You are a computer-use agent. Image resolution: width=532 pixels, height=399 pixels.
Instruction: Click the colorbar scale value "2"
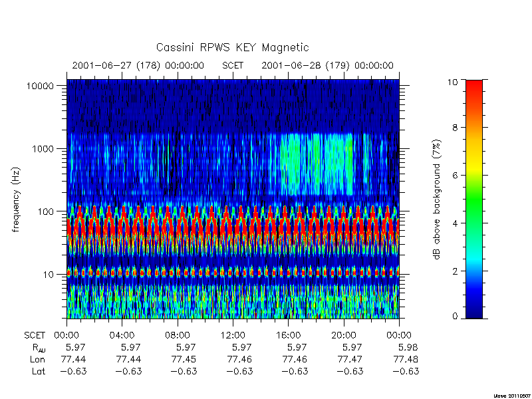pyautogui.click(x=455, y=271)
